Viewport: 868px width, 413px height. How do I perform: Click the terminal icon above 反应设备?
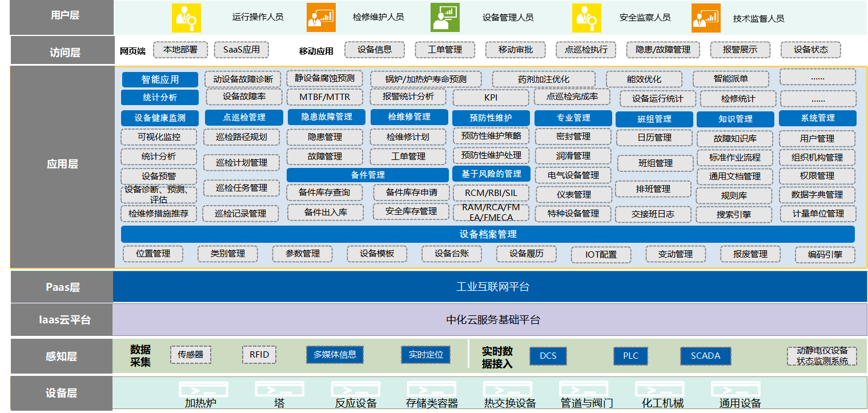pyautogui.click(x=355, y=390)
